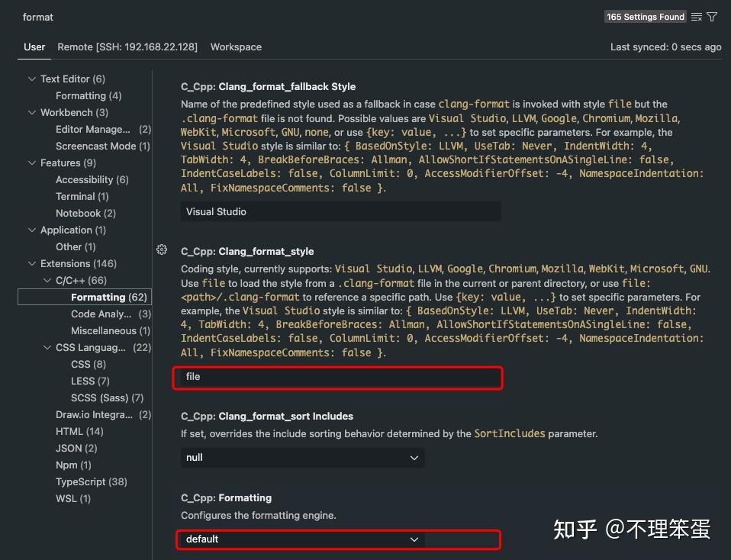Screen dimensions: 731x560
Task: Click the fallback style Visual Studio field
Action: coord(341,211)
